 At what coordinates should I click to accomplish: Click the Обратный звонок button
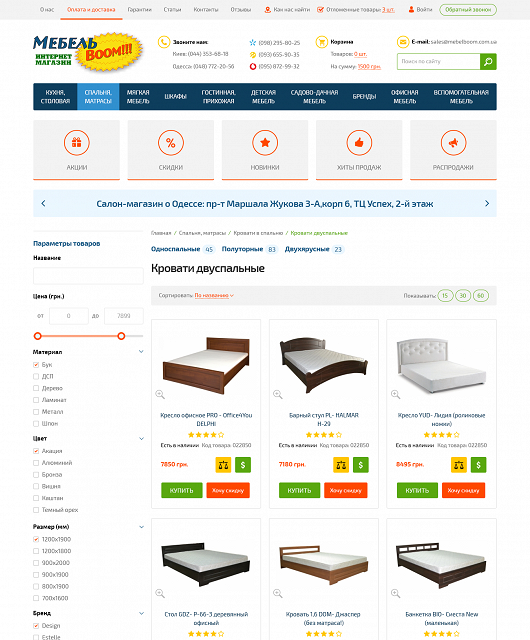(468, 9)
